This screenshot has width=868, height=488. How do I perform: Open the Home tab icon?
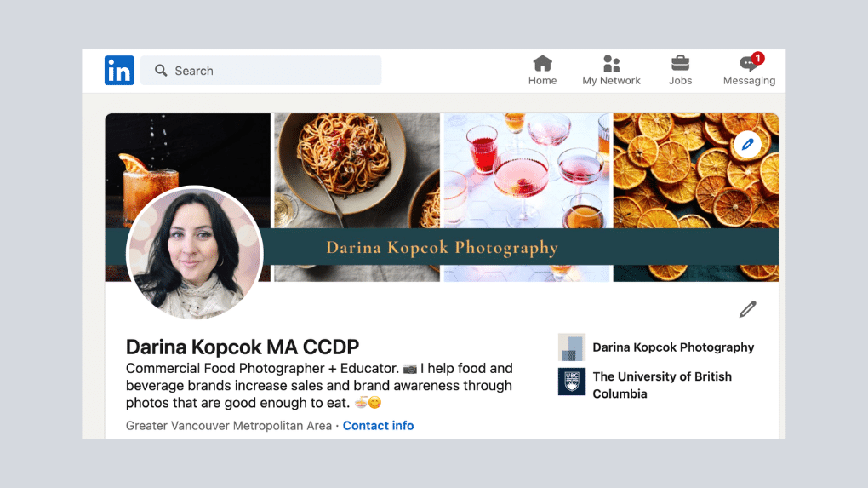(x=543, y=64)
